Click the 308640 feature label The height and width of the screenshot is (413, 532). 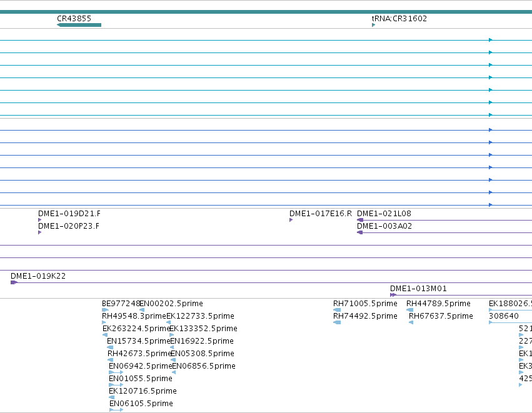tap(504, 316)
